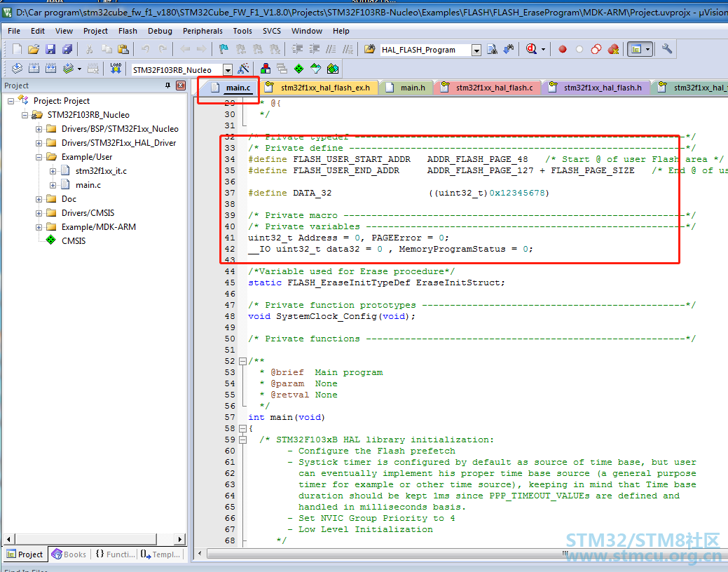This screenshot has width=728, height=572.
Task: Open a file using the folder icon
Action: (x=34, y=49)
